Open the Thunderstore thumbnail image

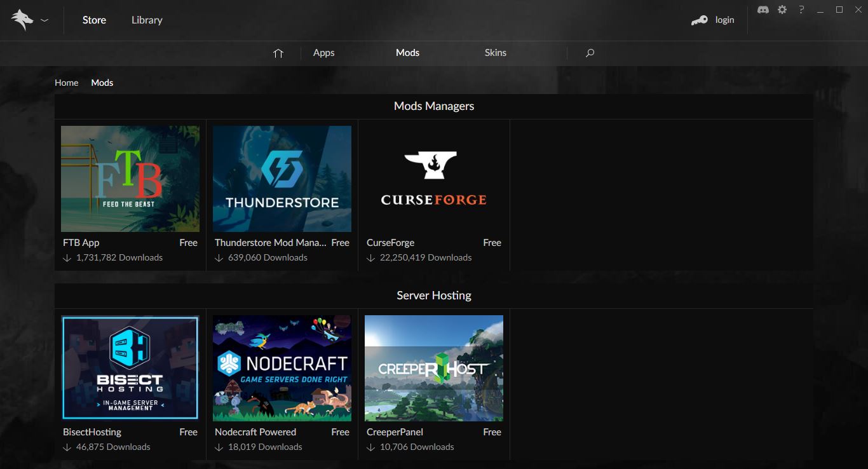(282, 179)
